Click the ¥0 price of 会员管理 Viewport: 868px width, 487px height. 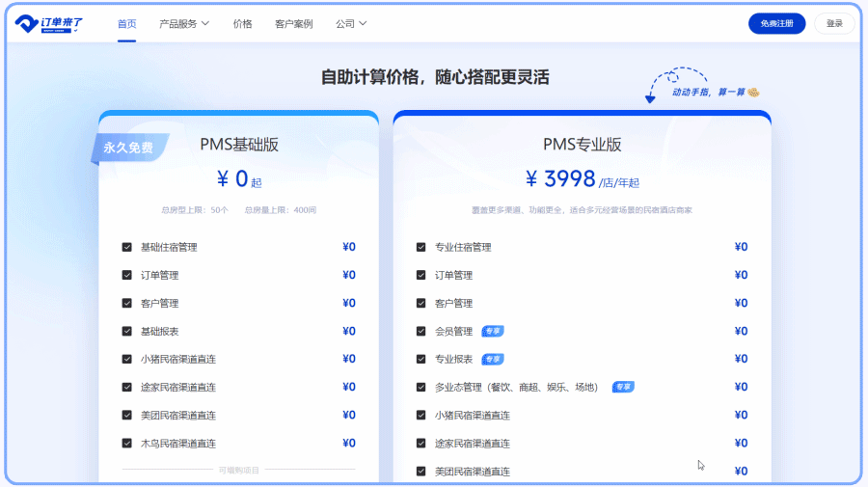point(741,331)
